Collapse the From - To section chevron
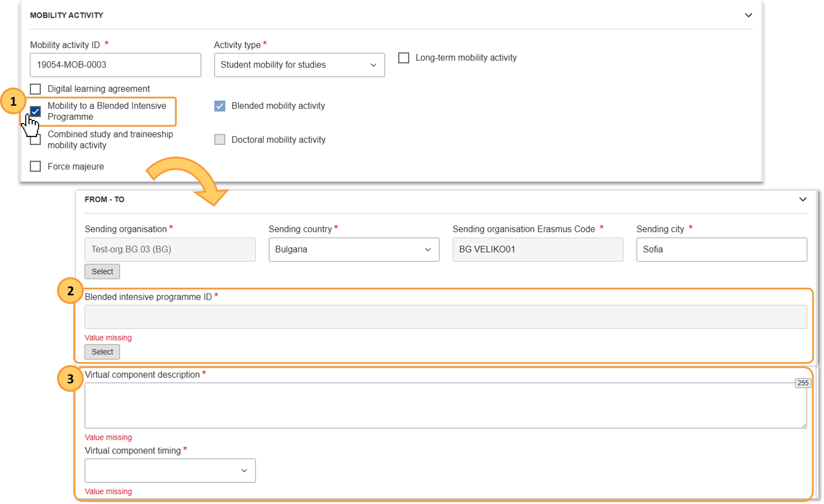 pyautogui.click(x=803, y=199)
